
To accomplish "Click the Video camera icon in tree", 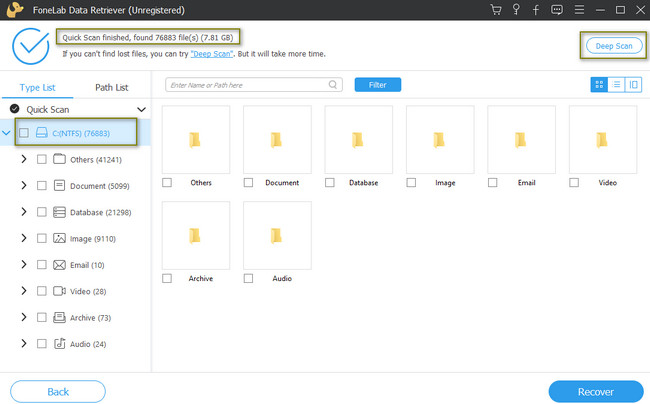I will click(59, 291).
